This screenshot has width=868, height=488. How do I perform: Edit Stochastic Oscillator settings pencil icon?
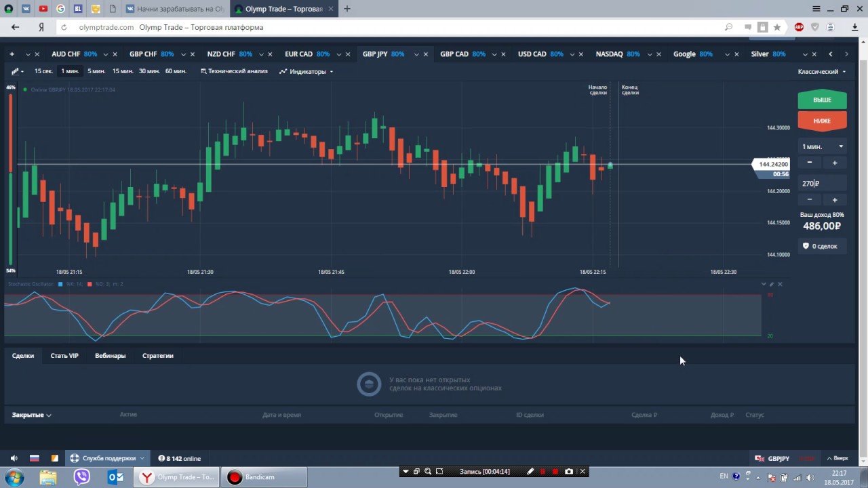(772, 284)
